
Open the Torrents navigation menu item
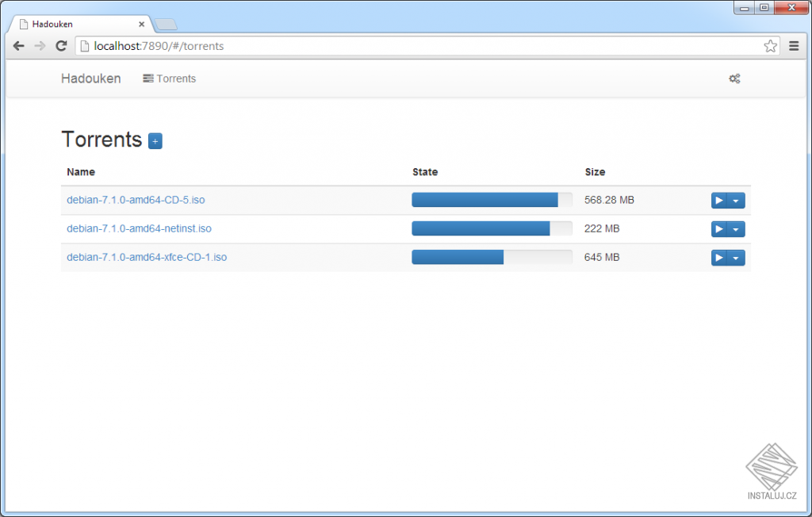coord(170,79)
